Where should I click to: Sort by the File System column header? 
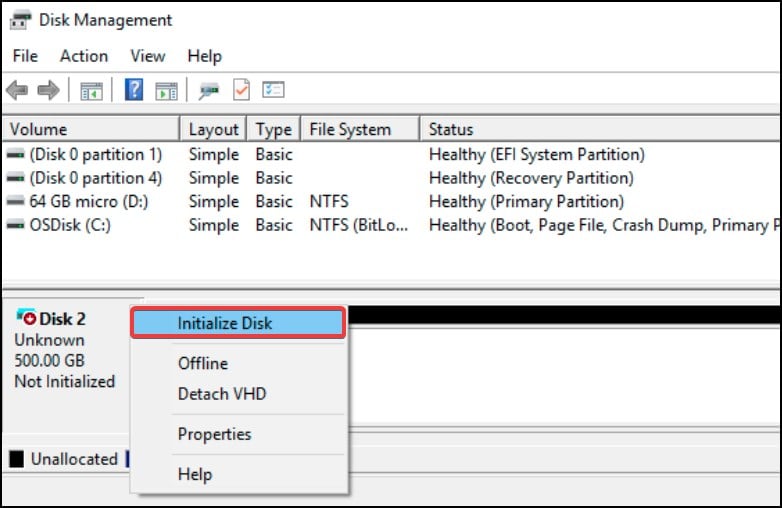350,129
